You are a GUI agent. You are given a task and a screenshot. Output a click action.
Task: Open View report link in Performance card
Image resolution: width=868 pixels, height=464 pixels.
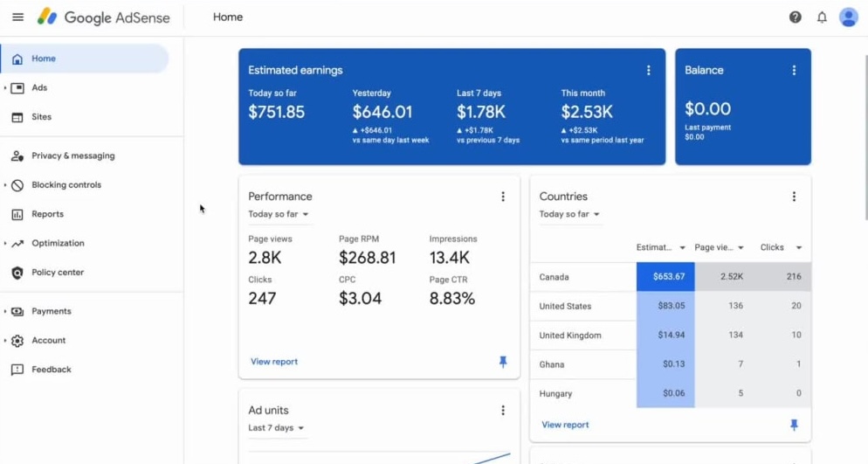[274, 362]
